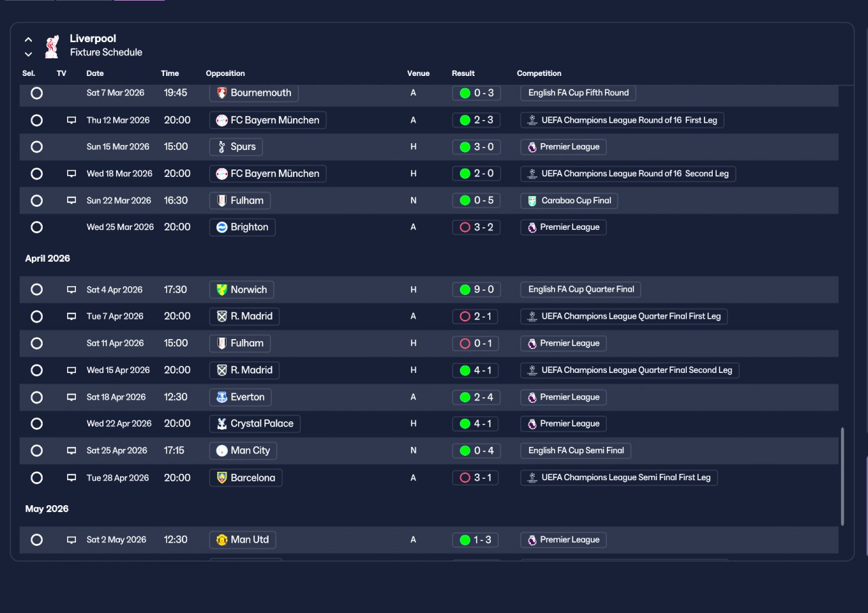The width and height of the screenshot is (868, 613).
Task: Click the Competition column header
Action: pyautogui.click(x=539, y=73)
